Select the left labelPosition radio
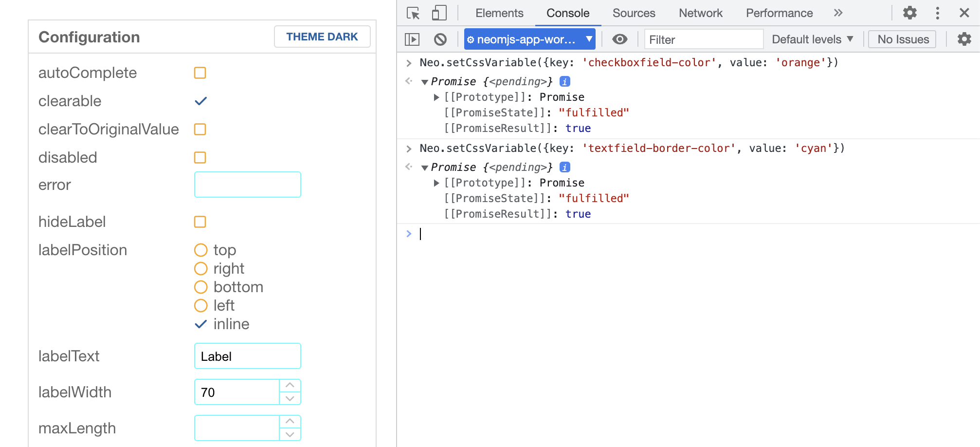980x447 pixels. point(200,306)
